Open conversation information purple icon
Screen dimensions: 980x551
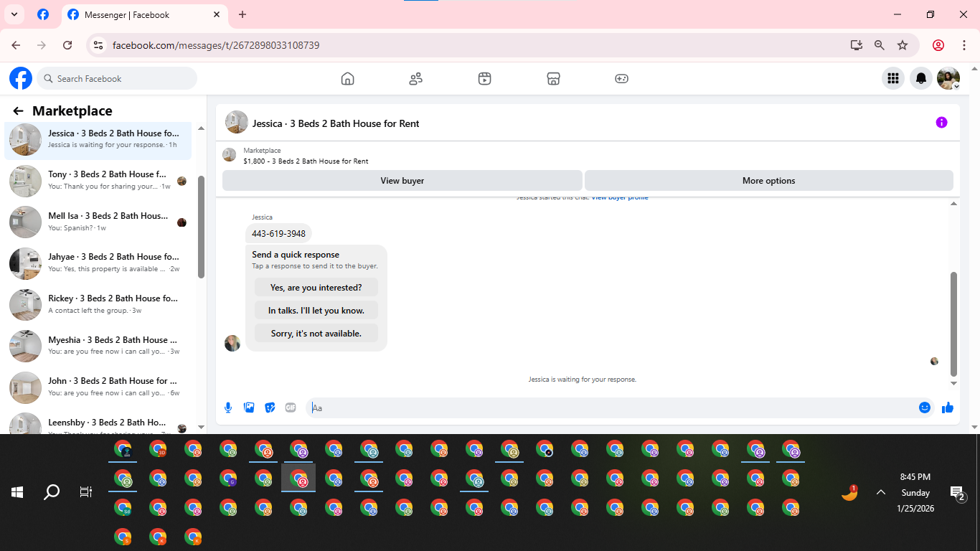tap(942, 123)
